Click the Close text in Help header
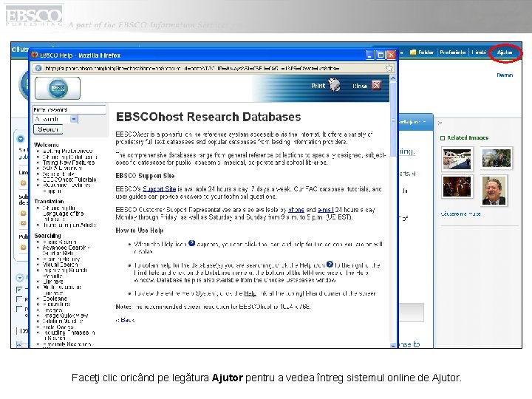The height and width of the screenshot is (399, 532). pyautogui.click(x=360, y=86)
